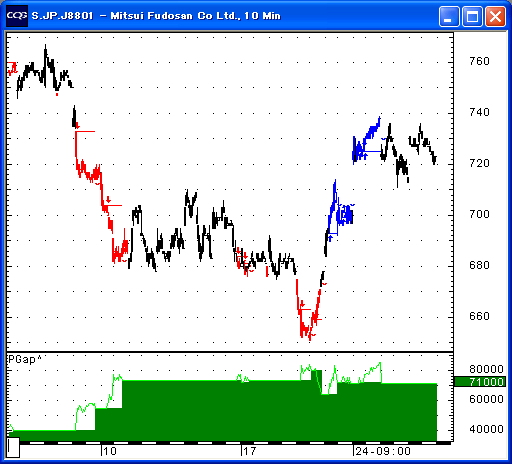Click the window title S.JP.J8801 Mitsui Fudosan

coord(156,16)
